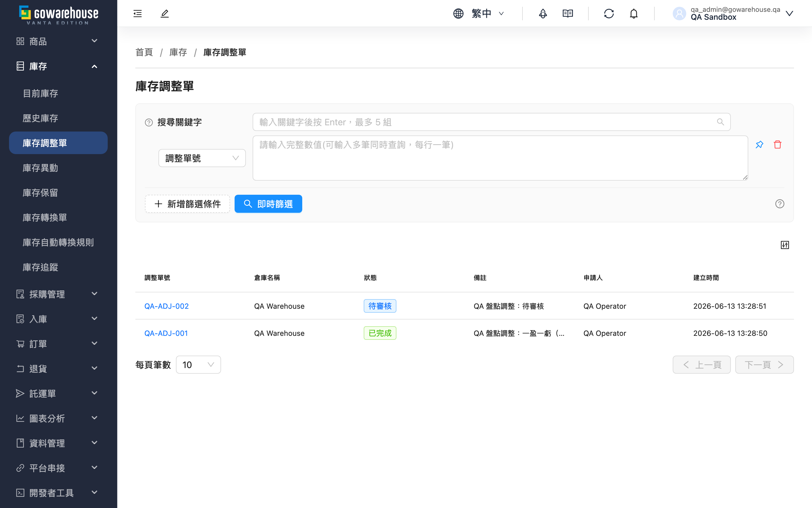Open table column settings icon
The image size is (812, 508).
tap(784, 245)
